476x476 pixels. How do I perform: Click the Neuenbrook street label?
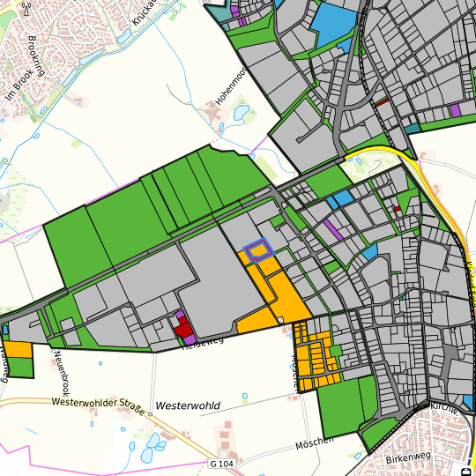(x=62, y=374)
